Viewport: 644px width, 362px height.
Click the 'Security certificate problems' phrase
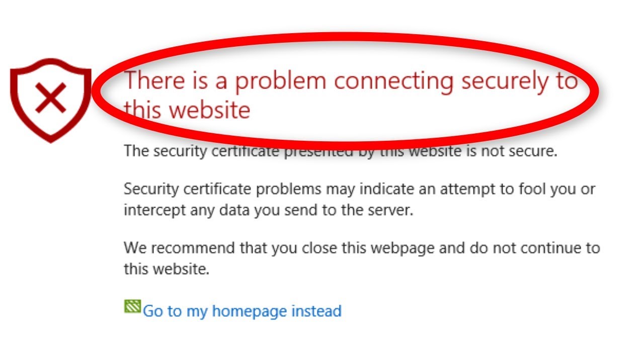click(222, 190)
